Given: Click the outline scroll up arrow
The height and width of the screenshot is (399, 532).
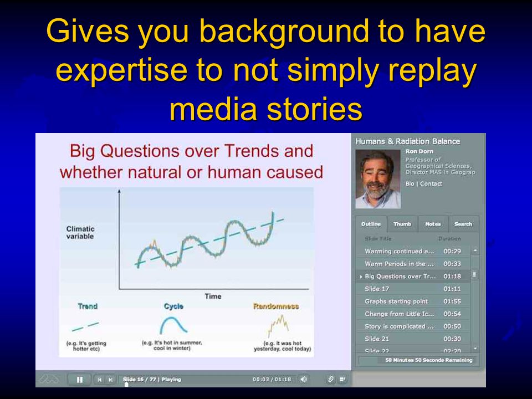Looking at the screenshot, I should click(475, 250).
